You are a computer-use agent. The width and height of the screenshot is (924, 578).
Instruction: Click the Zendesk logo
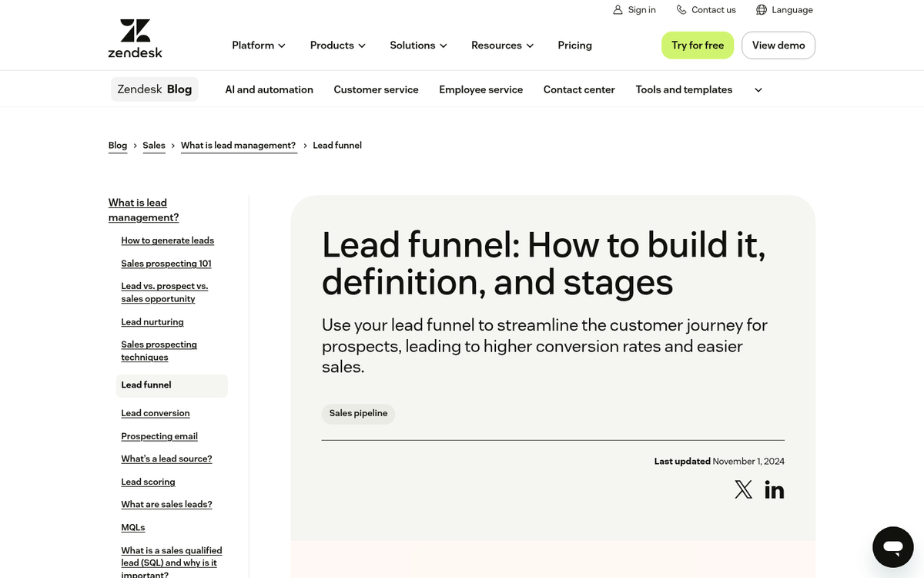click(x=135, y=36)
